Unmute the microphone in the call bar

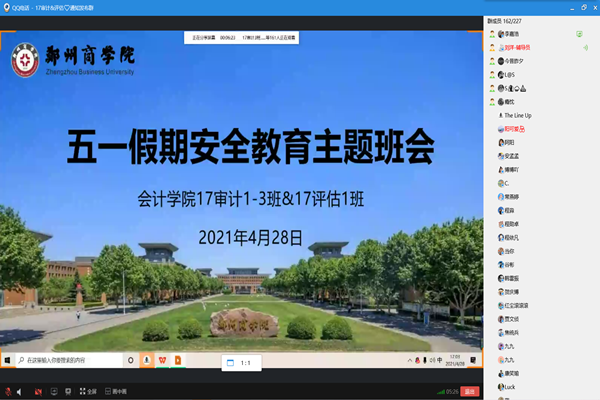pyautogui.click(x=8, y=392)
